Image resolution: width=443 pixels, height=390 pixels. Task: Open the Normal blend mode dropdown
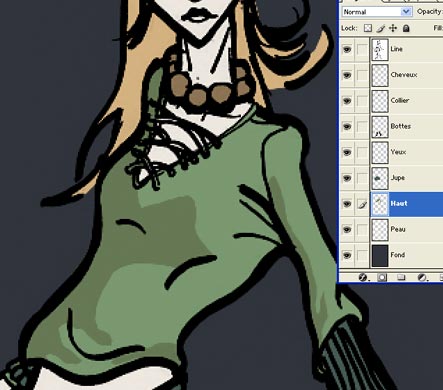(377, 12)
